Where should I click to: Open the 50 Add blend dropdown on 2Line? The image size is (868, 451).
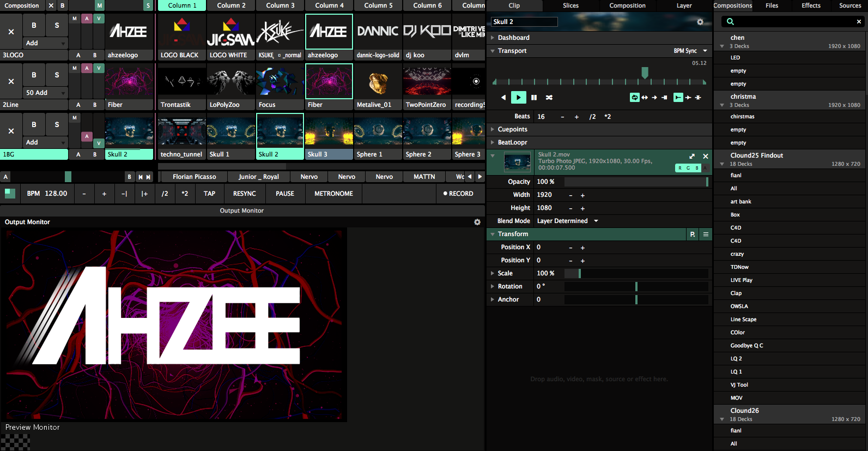pos(45,93)
